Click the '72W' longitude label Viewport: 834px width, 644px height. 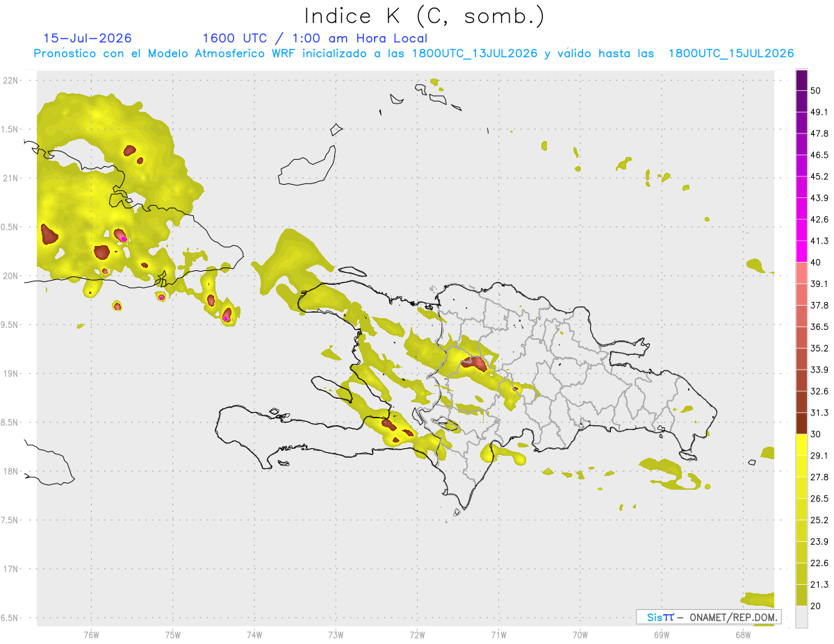click(417, 635)
